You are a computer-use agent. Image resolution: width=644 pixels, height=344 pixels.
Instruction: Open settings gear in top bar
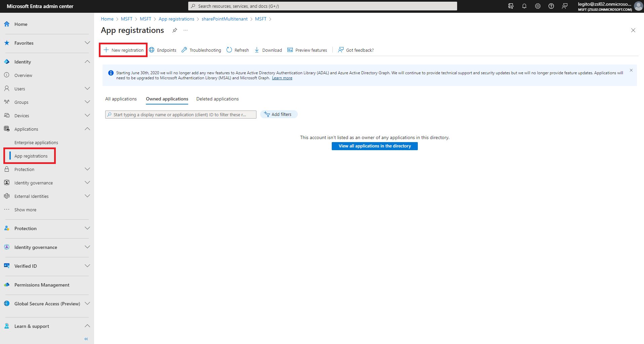tap(538, 6)
